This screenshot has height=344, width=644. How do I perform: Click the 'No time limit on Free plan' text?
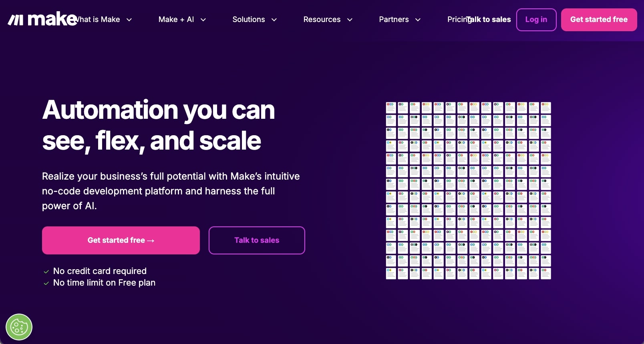pyautogui.click(x=104, y=282)
